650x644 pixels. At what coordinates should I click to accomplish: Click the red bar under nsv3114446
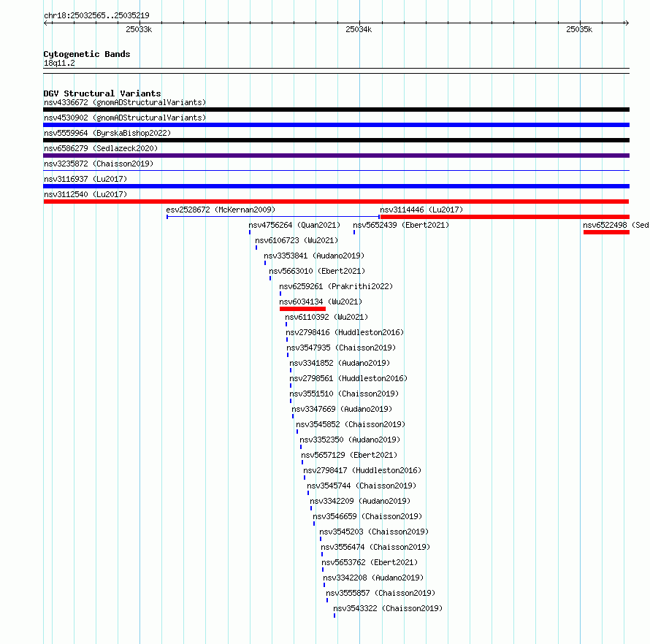click(505, 217)
